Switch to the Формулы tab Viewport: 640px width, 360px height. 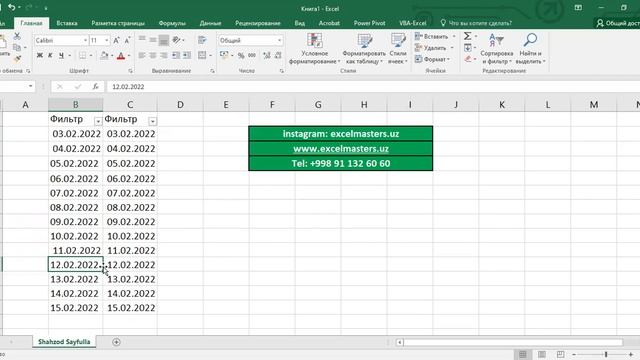coord(172,23)
